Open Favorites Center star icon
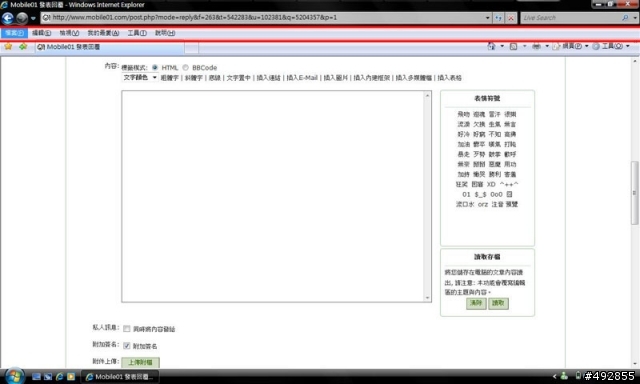 coord(8,47)
